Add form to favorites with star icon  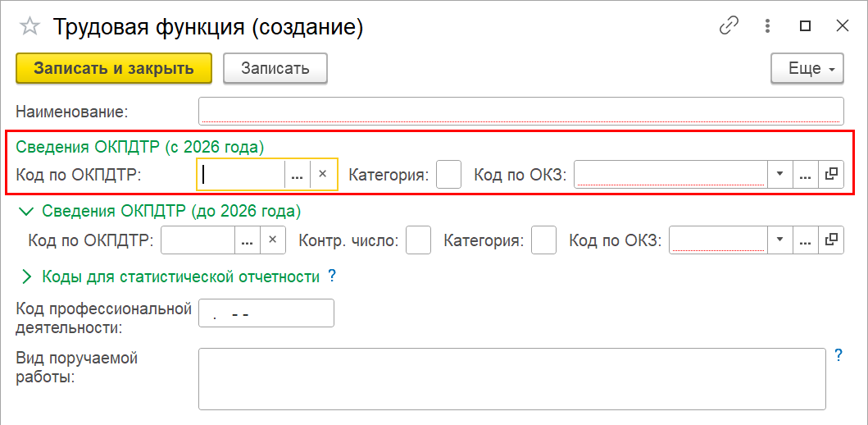30,27
